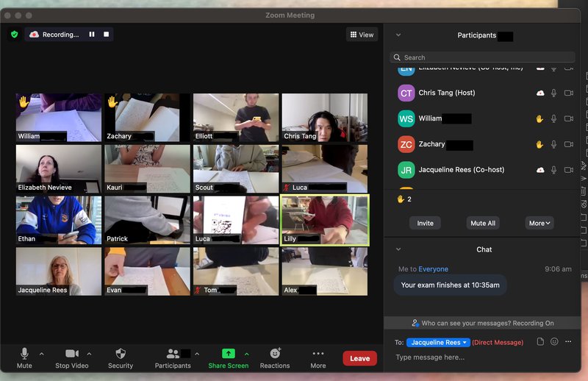The width and height of the screenshot is (588, 381).
Task: Click the Share Screen icon
Action: 228,355
